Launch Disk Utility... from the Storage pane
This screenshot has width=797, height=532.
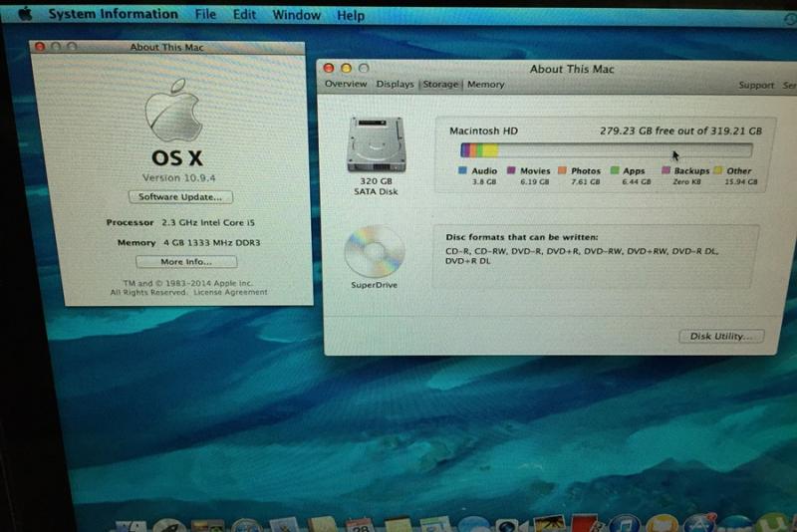720,336
